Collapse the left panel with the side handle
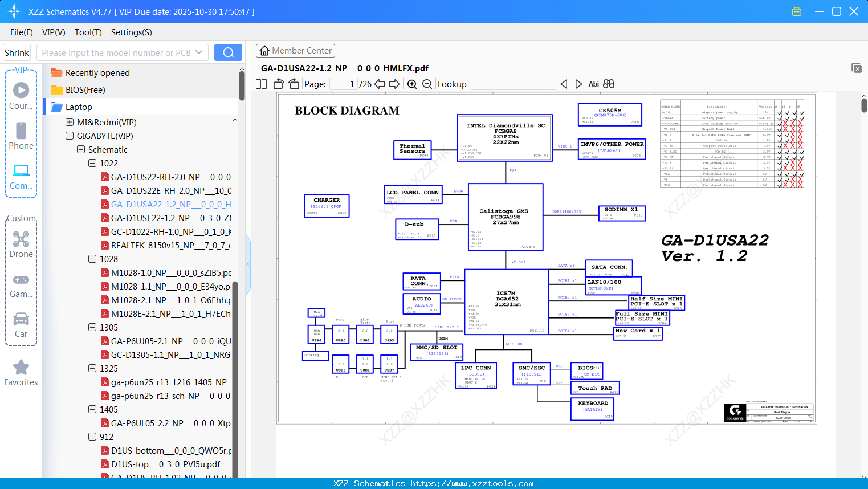The image size is (868, 489). 248,263
